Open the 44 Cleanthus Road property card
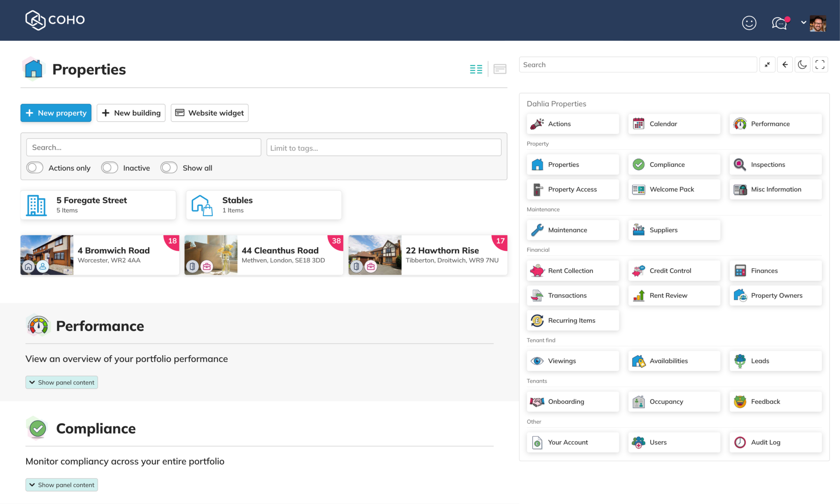 point(263,255)
